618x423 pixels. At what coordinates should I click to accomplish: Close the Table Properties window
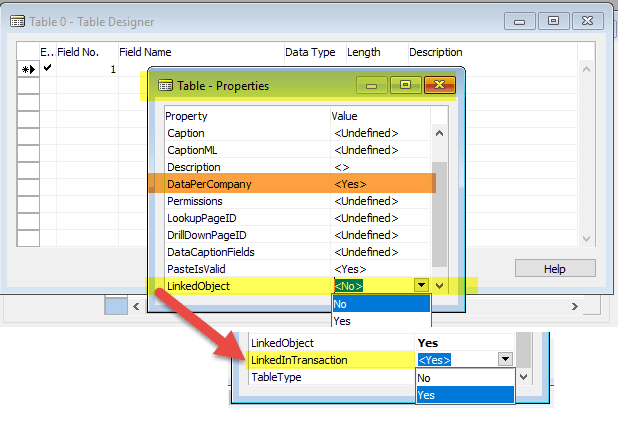coord(438,86)
